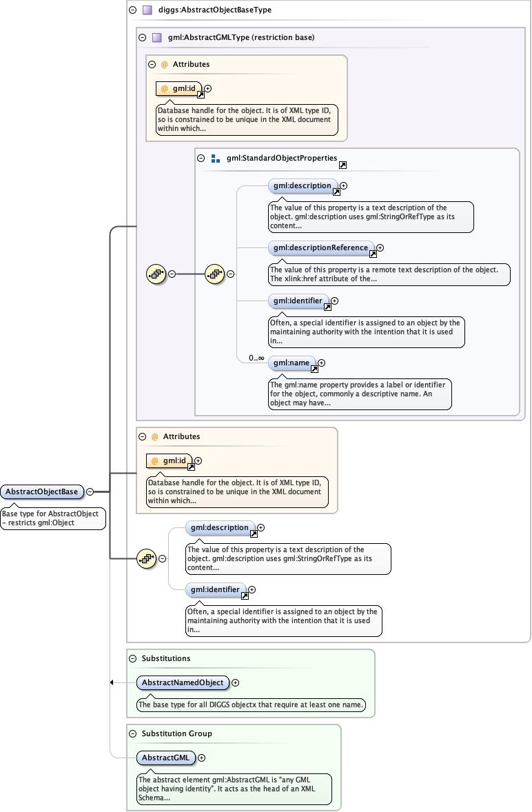Click the reference arrow icon on gml:name
The image size is (532, 812).
(314, 369)
